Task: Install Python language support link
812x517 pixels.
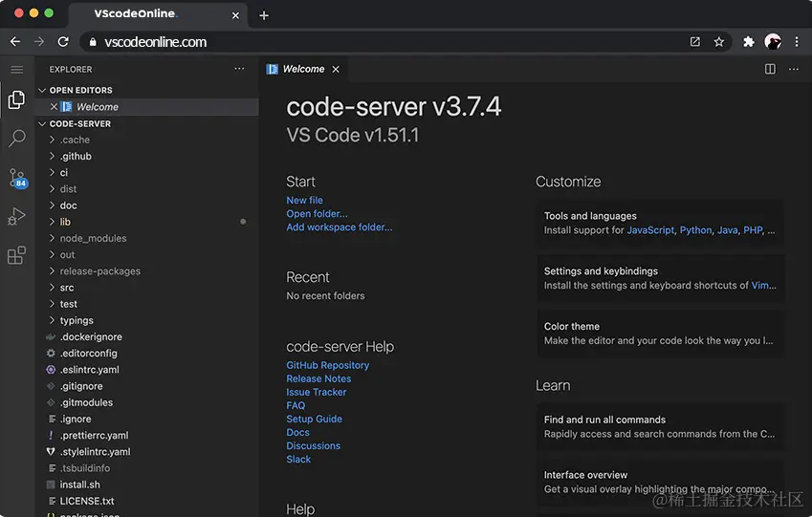Action: tap(695, 230)
